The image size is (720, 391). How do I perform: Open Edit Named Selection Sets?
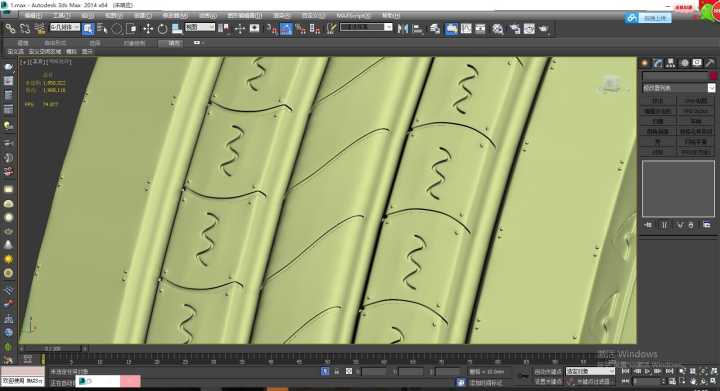point(331,29)
